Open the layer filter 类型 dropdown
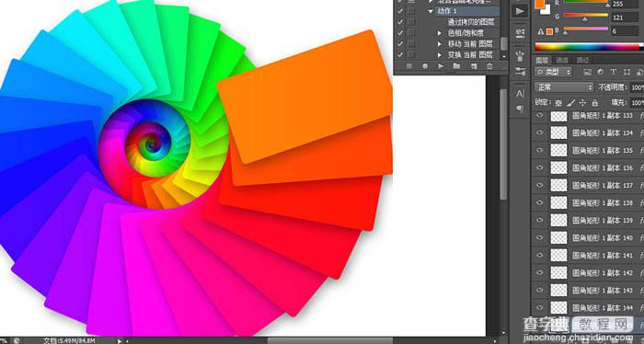Viewport: 644px width, 344px height. pos(553,72)
